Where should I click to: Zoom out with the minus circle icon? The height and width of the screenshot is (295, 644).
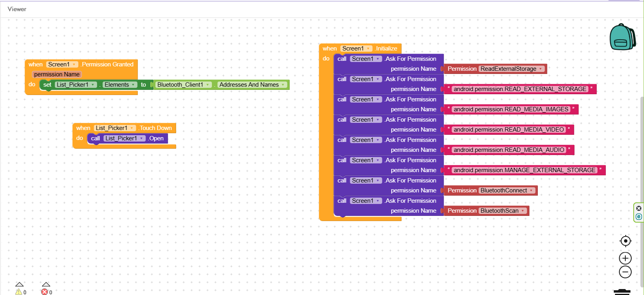(x=625, y=272)
